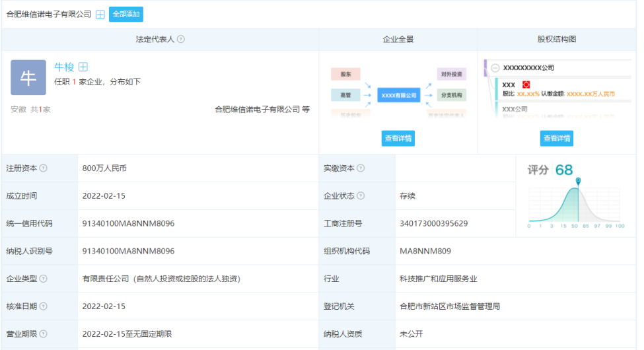
Task: Click the blue 牛 avatar tile
Action: coord(28,78)
